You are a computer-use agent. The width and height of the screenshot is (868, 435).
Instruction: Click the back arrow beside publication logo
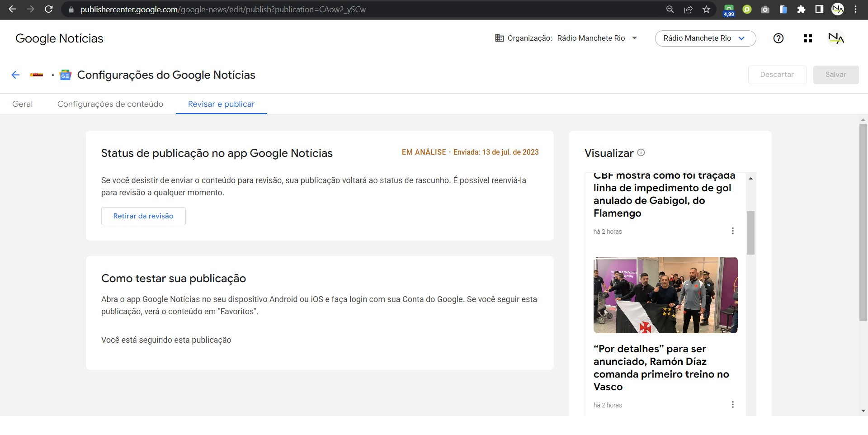(15, 75)
